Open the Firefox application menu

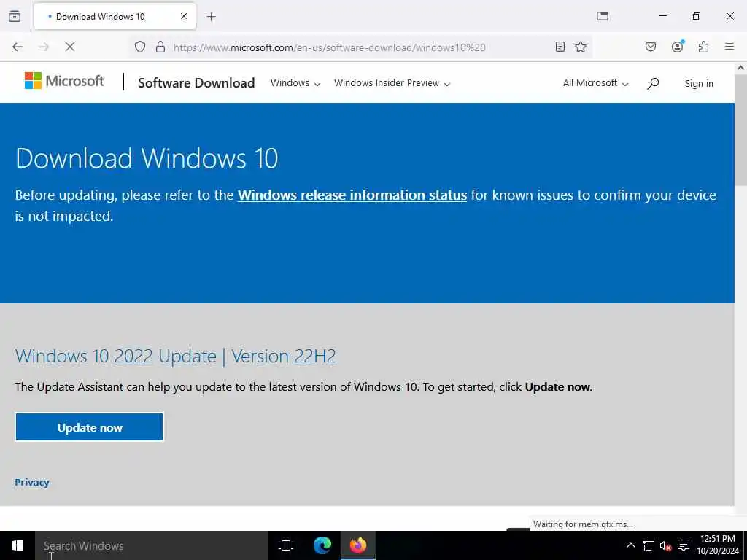[x=729, y=47]
